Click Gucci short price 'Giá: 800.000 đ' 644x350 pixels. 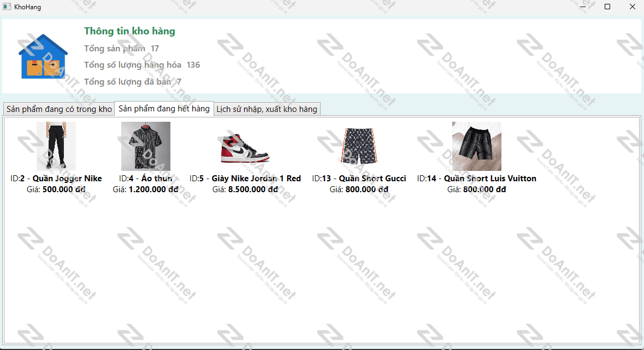[x=359, y=189]
